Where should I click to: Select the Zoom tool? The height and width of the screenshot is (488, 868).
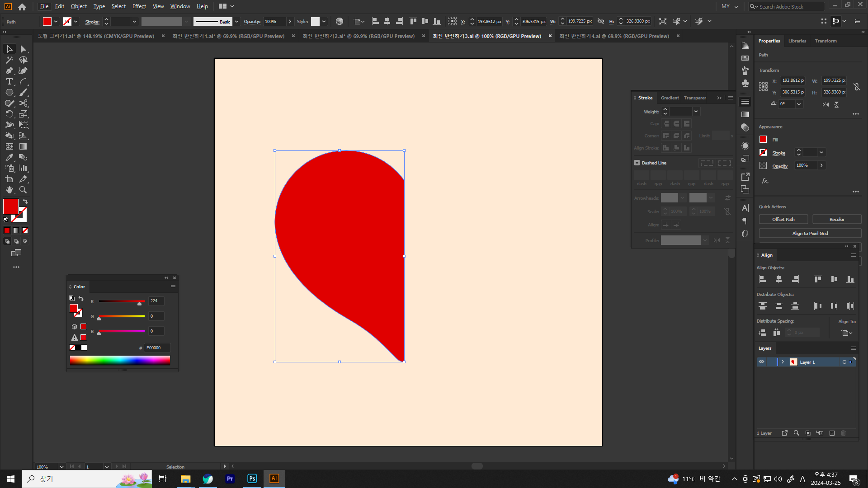(23, 190)
